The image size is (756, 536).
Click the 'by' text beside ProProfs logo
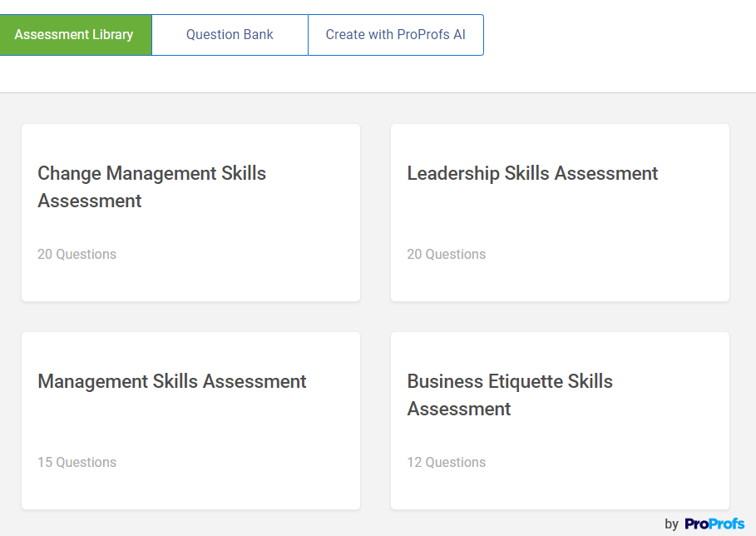pos(672,524)
